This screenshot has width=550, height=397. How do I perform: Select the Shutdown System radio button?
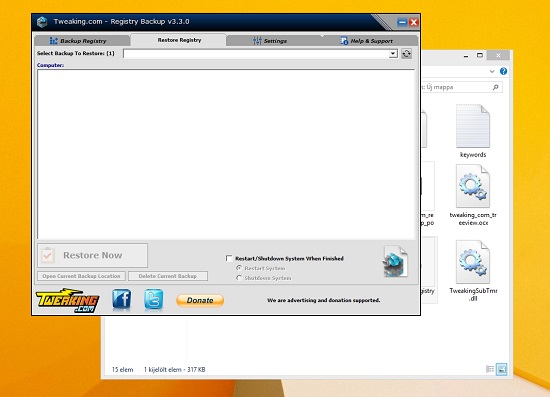(239, 278)
